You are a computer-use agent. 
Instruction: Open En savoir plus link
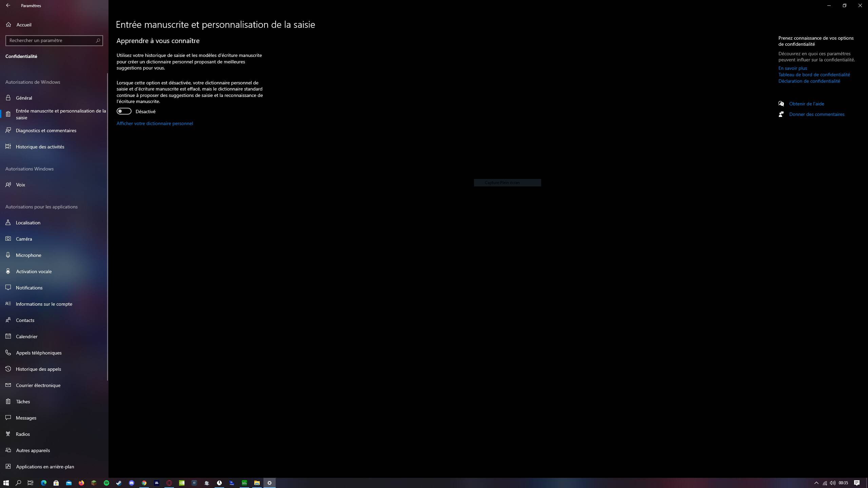click(x=792, y=68)
